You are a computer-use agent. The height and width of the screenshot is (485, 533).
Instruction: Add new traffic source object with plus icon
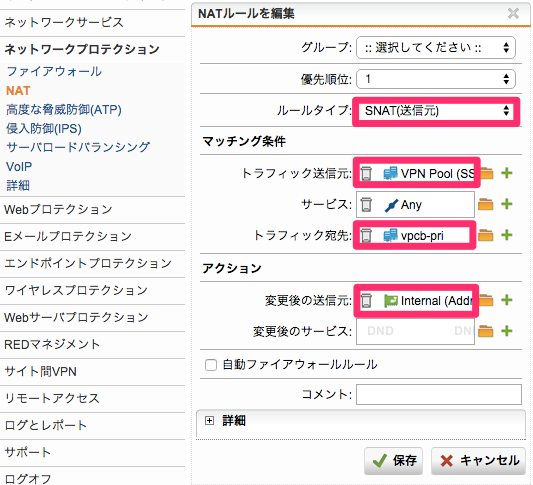pyautogui.click(x=506, y=173)
